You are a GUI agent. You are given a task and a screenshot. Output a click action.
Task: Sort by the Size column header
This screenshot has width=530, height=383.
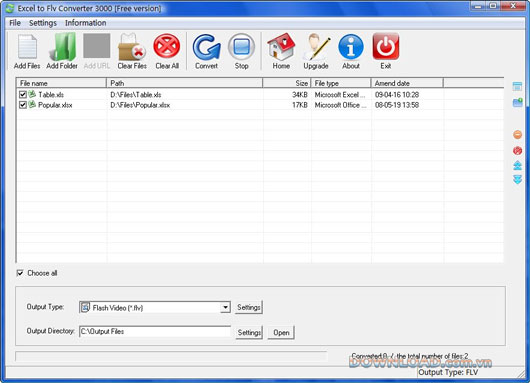pos(287,83)
